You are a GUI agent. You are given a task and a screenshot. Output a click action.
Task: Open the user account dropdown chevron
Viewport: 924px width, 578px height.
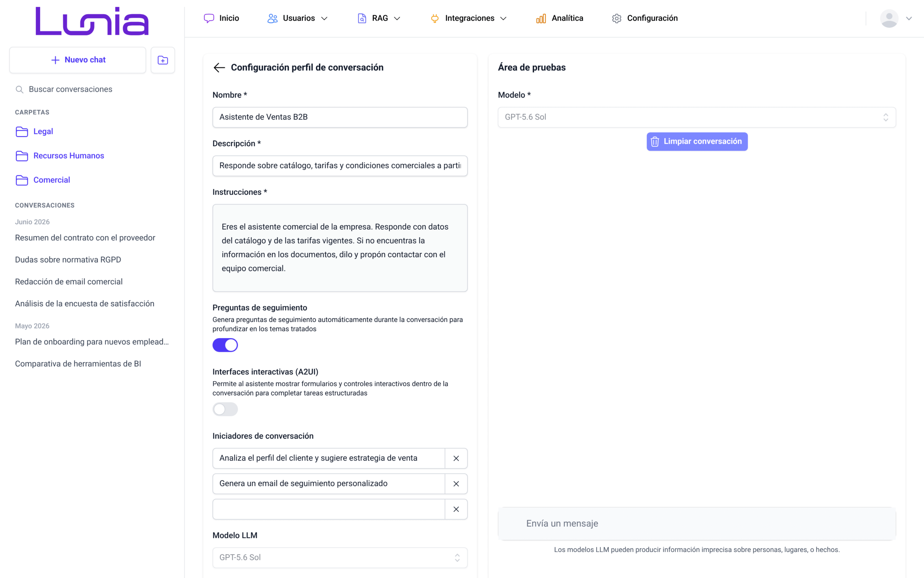pos(909,18)
